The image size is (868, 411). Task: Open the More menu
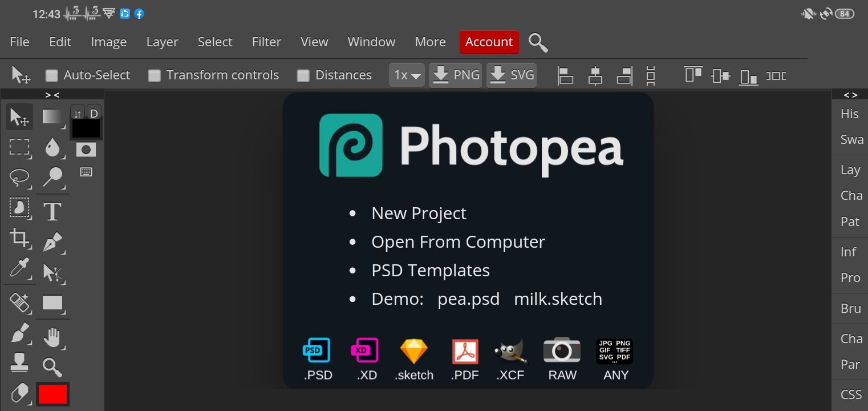[x=430, y=42]
